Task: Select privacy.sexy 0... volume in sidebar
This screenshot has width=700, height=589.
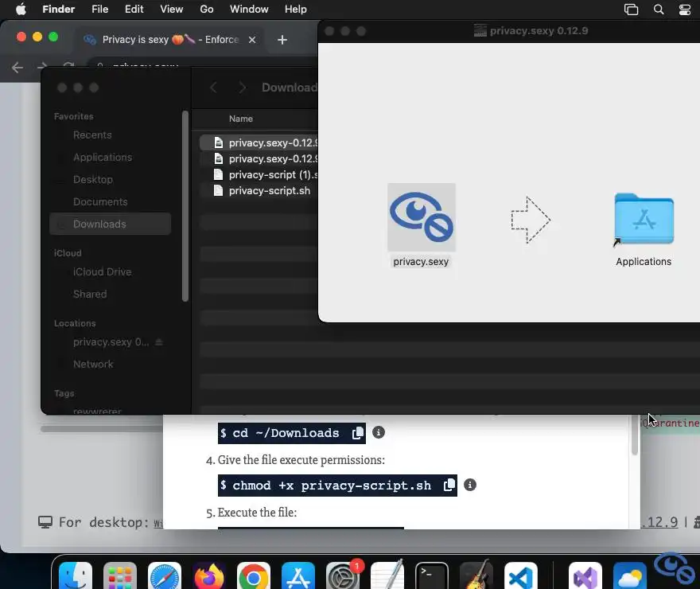Action: (x=111, y=342)
